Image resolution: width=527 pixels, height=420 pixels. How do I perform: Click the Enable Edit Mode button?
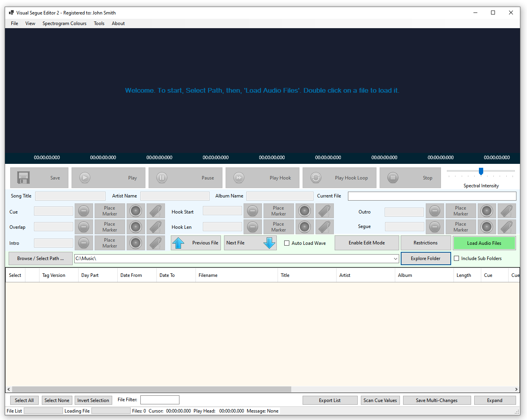click(x=367, y=243)
